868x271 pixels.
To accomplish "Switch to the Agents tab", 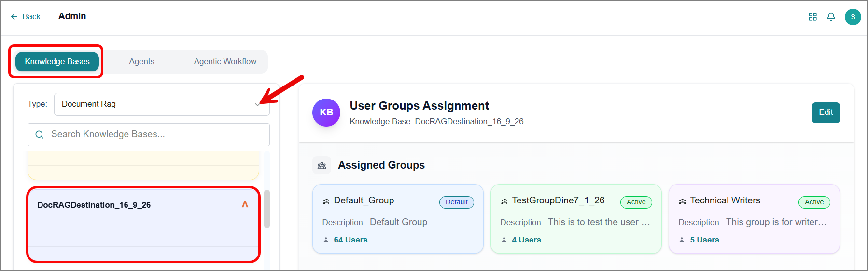I will [x=141, y=61].
